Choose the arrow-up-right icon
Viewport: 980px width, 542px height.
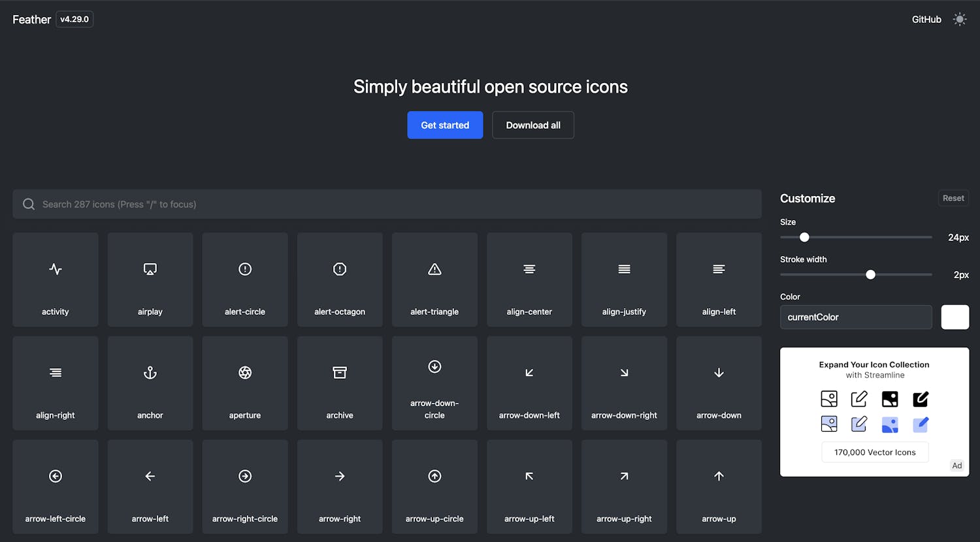click(624, 486)
